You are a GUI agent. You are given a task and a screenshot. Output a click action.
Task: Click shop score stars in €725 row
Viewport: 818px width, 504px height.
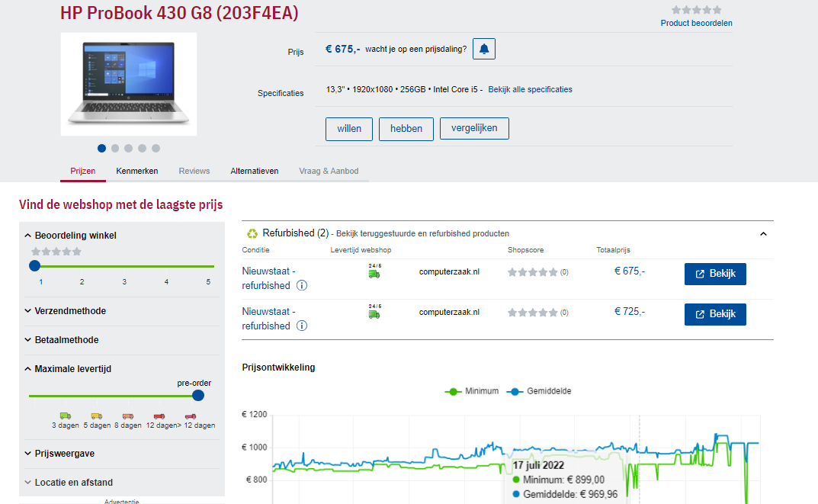click(533, 313)
